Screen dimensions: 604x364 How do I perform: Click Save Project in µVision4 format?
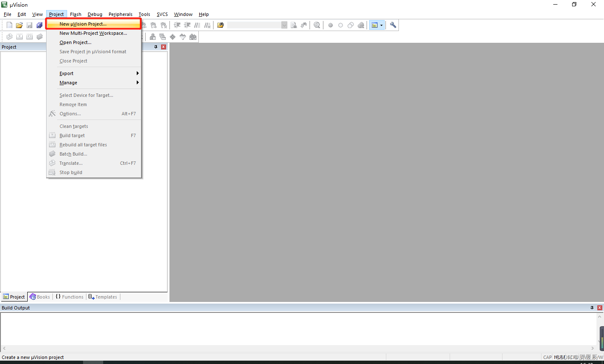click(94, 52)
